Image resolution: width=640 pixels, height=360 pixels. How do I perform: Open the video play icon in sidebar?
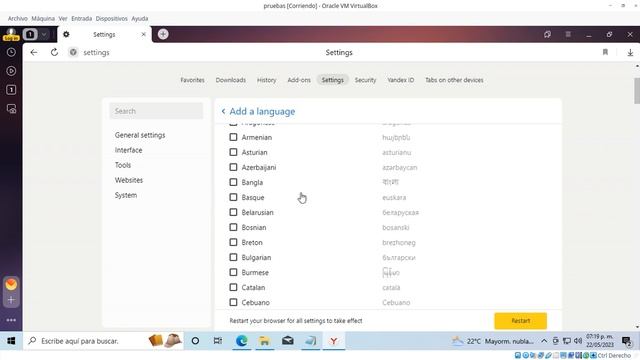click(11, 71)
